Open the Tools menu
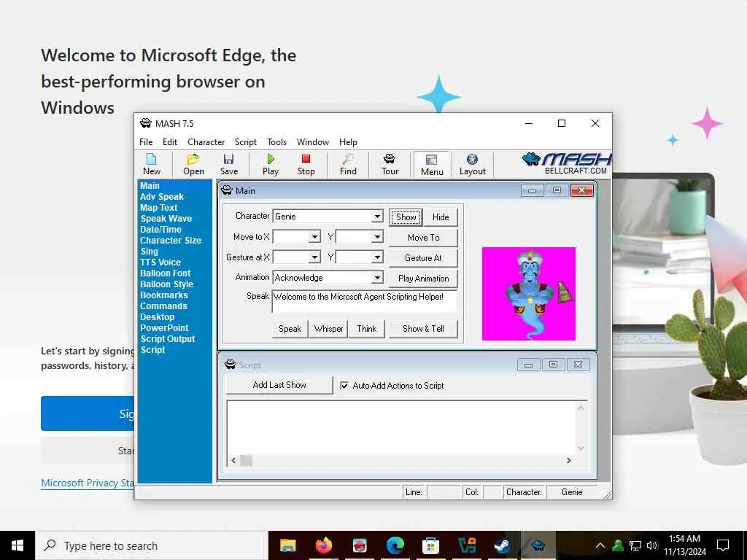Viewport: 747px width, 560px height. [x=276, y=142]
